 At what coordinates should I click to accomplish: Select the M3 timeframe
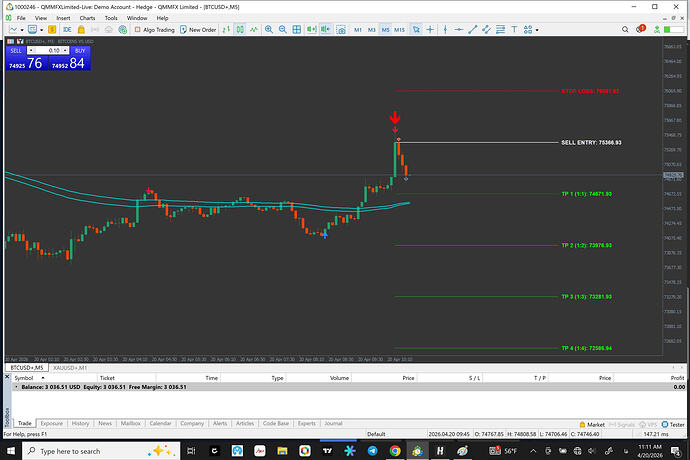pyautogui.click(x=371, y=29)
